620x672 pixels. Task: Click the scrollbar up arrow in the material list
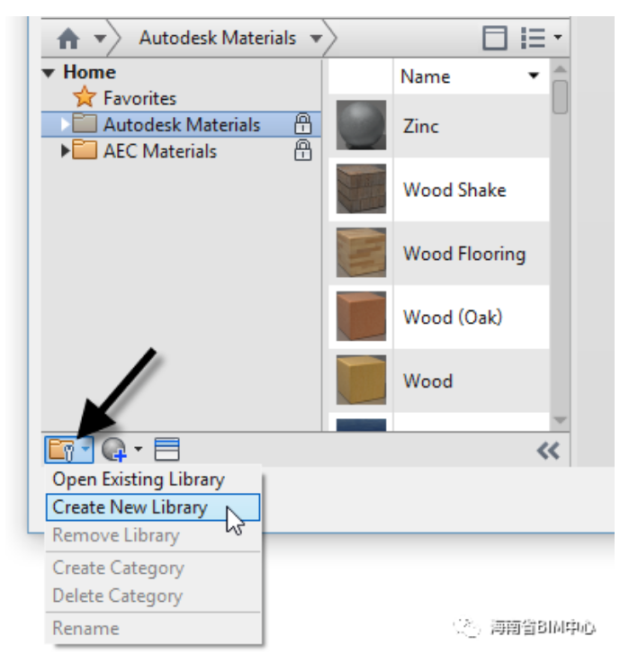(560, 69)
